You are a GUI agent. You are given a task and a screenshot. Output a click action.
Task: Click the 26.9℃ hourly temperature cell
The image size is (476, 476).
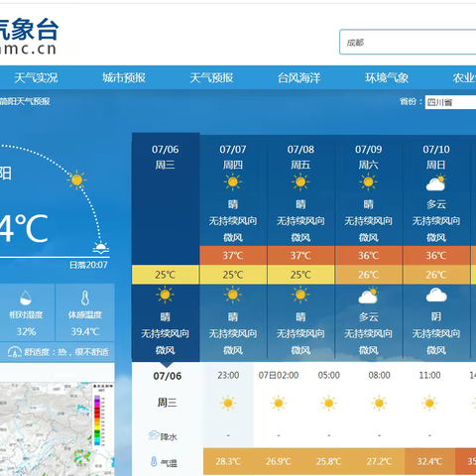[279, 461]
